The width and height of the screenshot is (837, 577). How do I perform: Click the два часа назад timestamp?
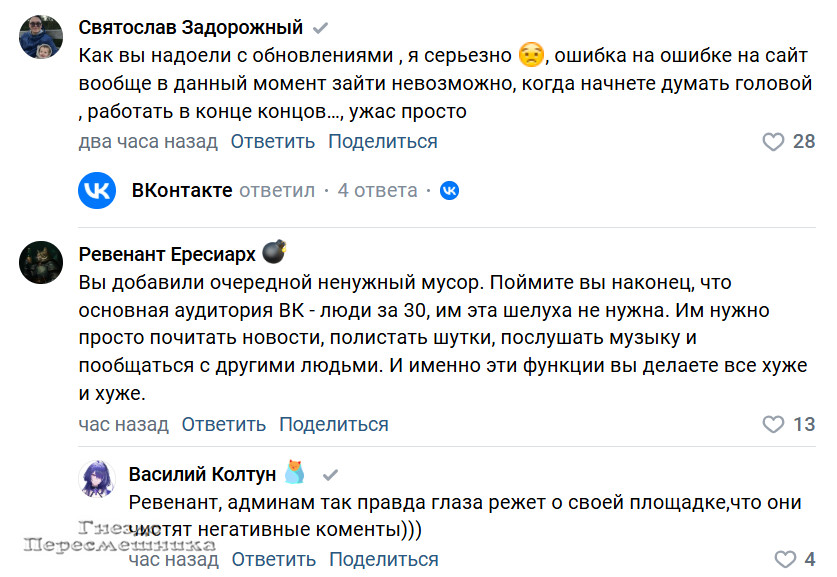(x=148, y=142)
